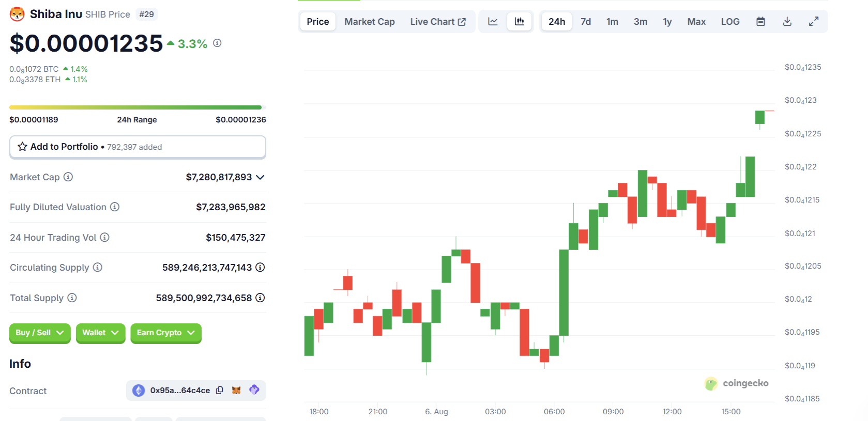Screen dimensions: 868x421
Task: Toggle the LOG scale option
Action: pyautogui.click(x=730, y=22)
